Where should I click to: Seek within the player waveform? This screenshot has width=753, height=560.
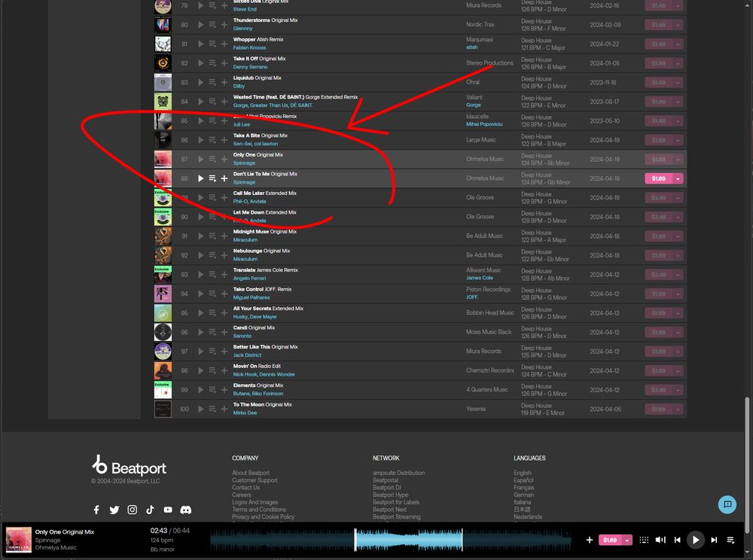390,540
